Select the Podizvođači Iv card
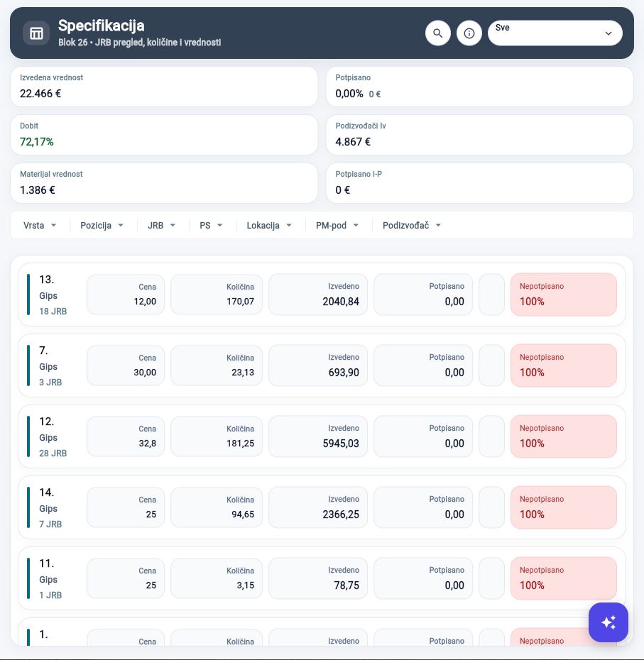644x660 pixels. pos(480,135)
